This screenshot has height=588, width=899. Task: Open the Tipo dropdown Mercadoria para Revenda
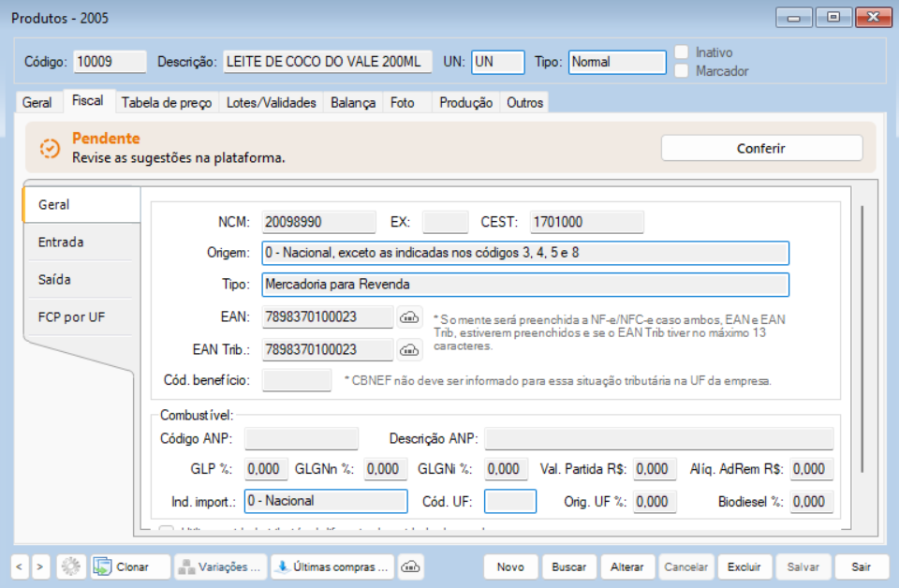point(525,285)
